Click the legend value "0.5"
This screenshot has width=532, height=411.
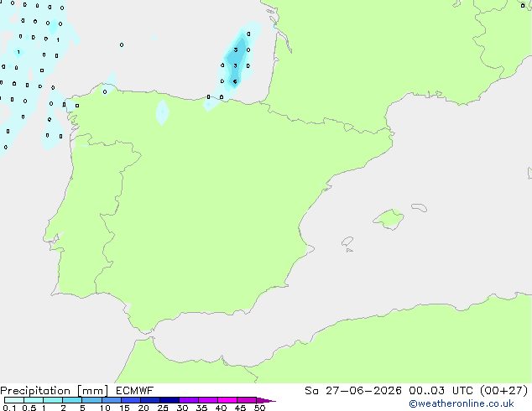tap(29, 408)
